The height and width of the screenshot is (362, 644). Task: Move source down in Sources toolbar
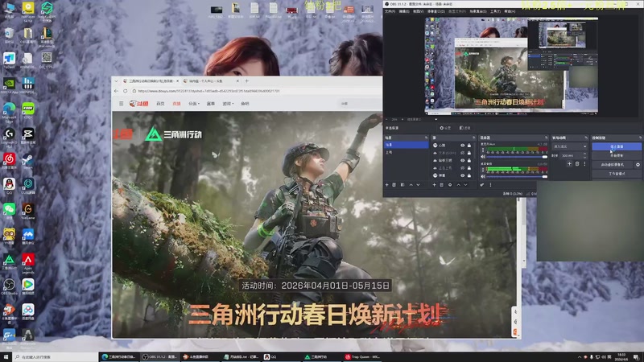tap(466, 185)
